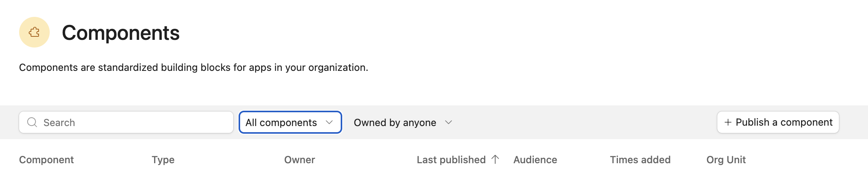Click the chevron next to Owned by anyone
This screenshot has width=868, height=177.
point(449,122)
